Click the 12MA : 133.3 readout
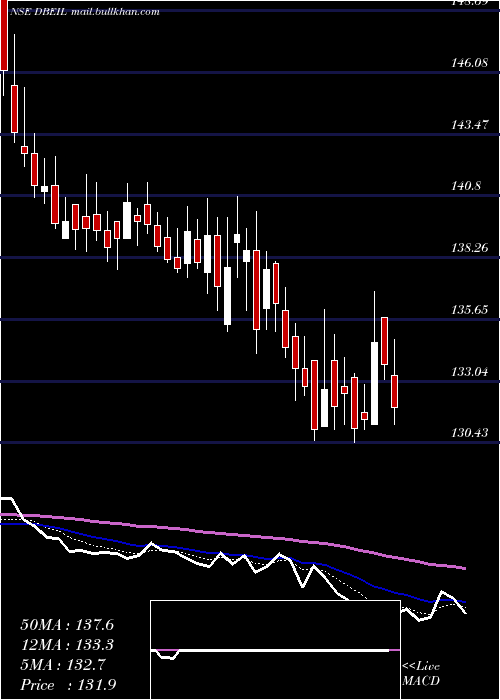This screenshot has width=500, height=700. click(67, 645)
